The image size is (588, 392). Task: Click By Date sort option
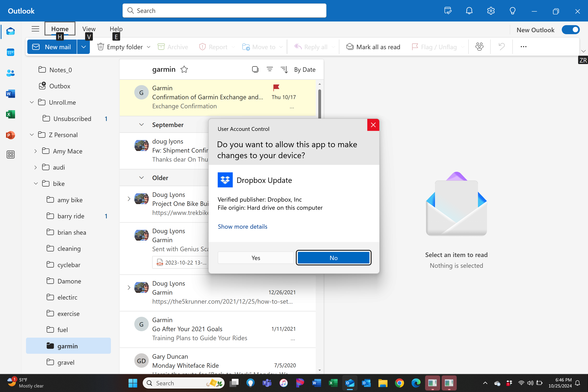tap(305, 69)
